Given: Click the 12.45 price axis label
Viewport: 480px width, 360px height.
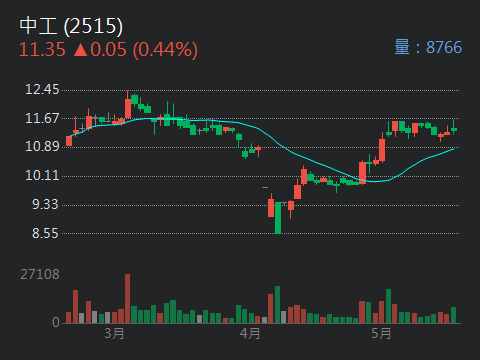Looking at the screenshot, I should click(x=42, y=89).
